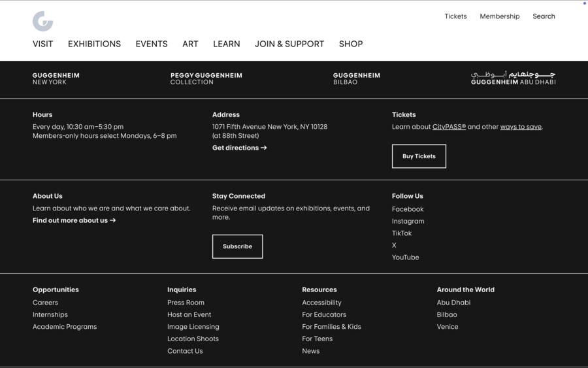The width and height of the screenshot is (588, 368).
Task: Open the CityPASS link
Action: (449, 127)
